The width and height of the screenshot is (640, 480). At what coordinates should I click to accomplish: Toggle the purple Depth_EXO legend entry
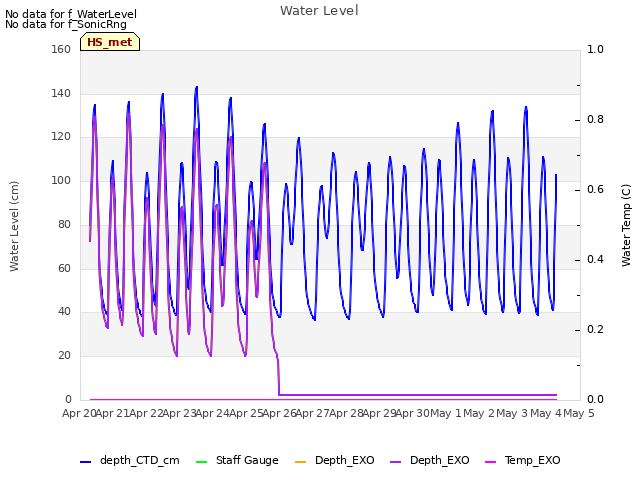coord(429,460)
